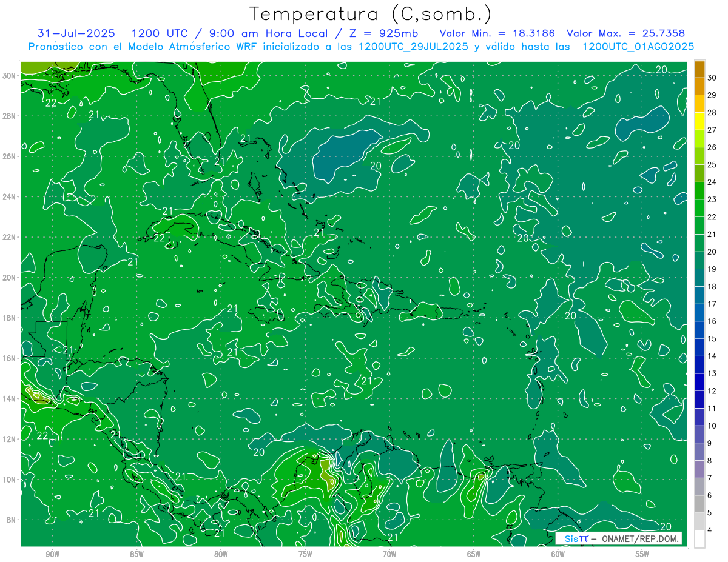The width and height of the screenshot is (728, 562).
Task: Click the 26N latitude axis label
Action: pyautogui.click(x=10, y=156)
